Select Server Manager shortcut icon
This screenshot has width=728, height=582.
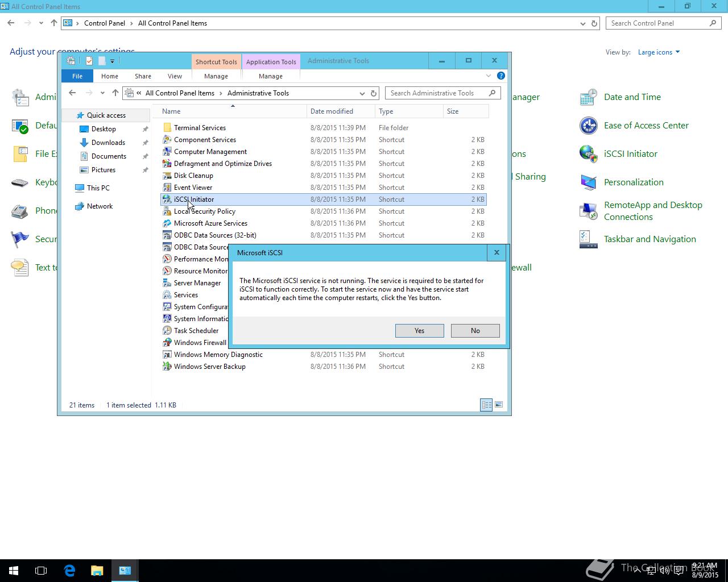[x=167, y=283]
